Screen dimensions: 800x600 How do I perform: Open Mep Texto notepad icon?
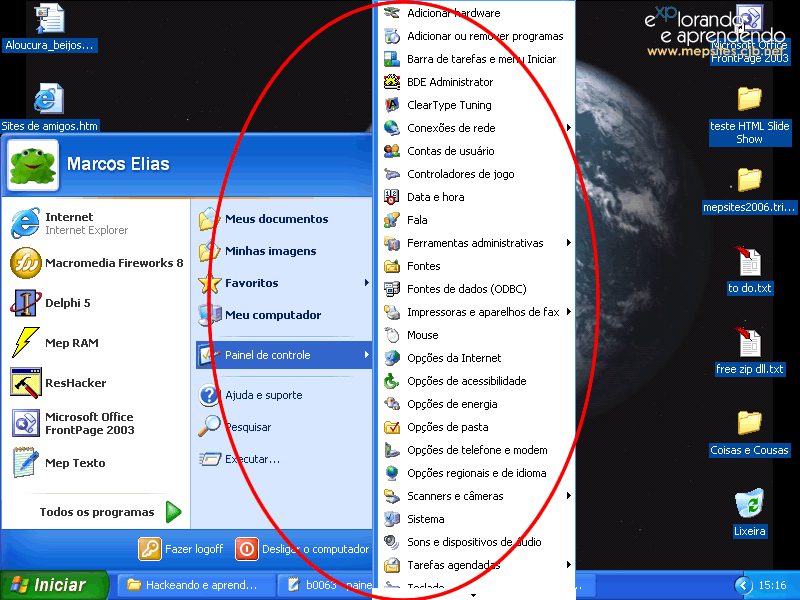click(26, 462)
